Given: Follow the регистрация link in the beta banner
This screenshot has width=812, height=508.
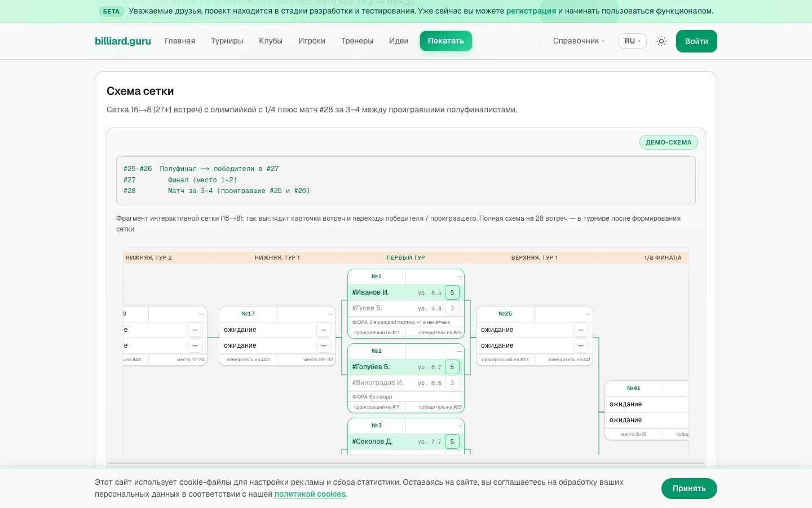Looking at the screenshot, I should (x=531, y=11).
